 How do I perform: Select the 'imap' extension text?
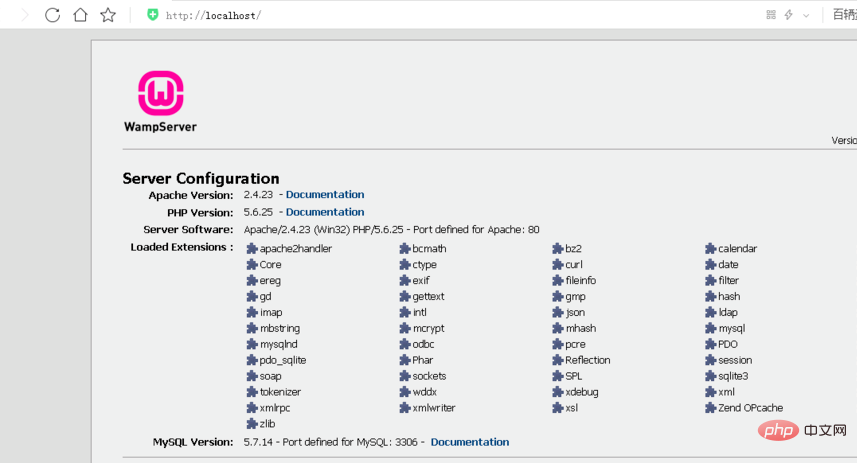pos(271,313)
